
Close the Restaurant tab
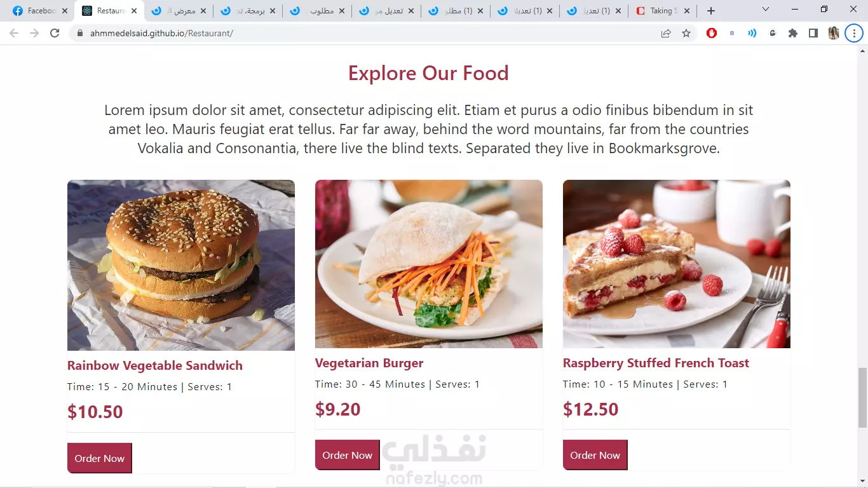pyautogui.click(x=134, y=11)
